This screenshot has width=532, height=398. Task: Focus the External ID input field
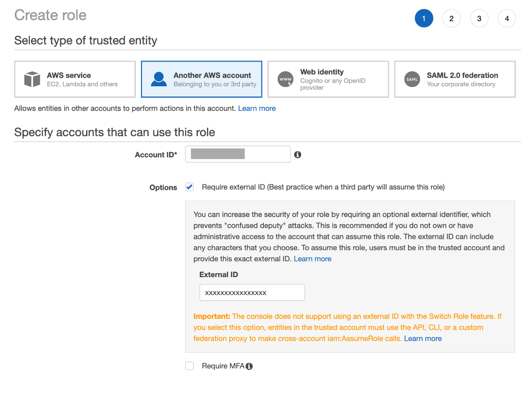(x=252, y=293)
